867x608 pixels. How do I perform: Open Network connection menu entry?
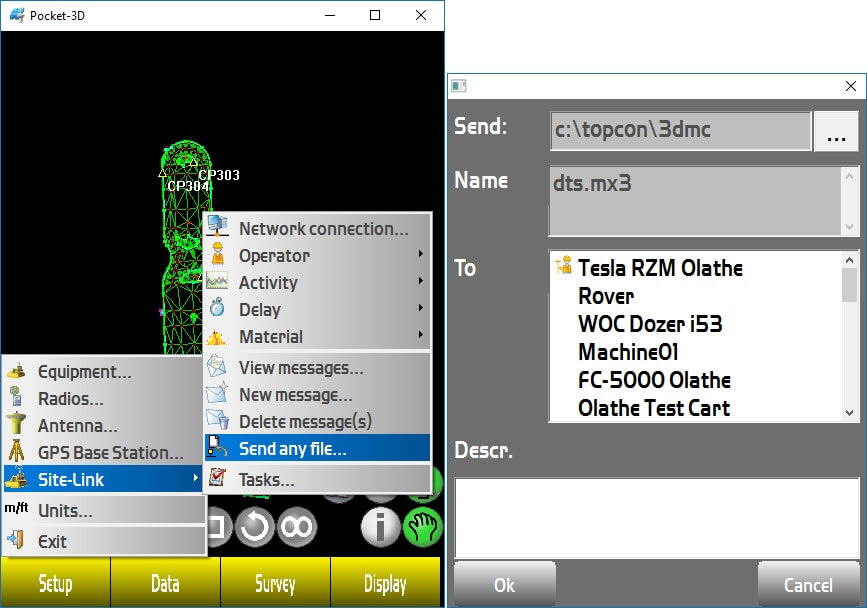tap(317, 228)
